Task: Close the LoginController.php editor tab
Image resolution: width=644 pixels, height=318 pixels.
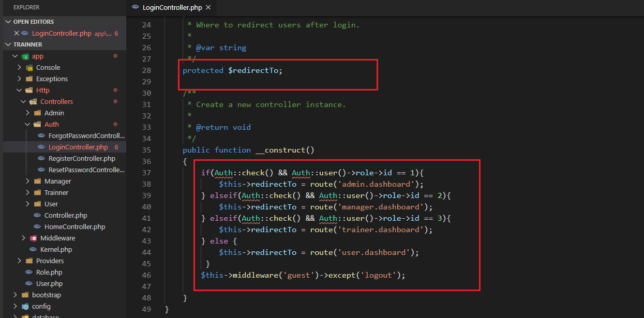Action: tap(208, 7)
